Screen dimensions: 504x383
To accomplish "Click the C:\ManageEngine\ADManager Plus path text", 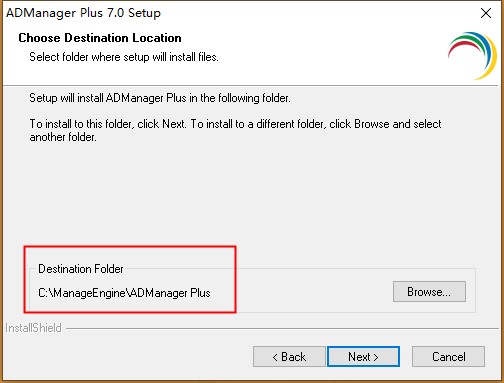I will pyautogui.click(x=124, y=293).
